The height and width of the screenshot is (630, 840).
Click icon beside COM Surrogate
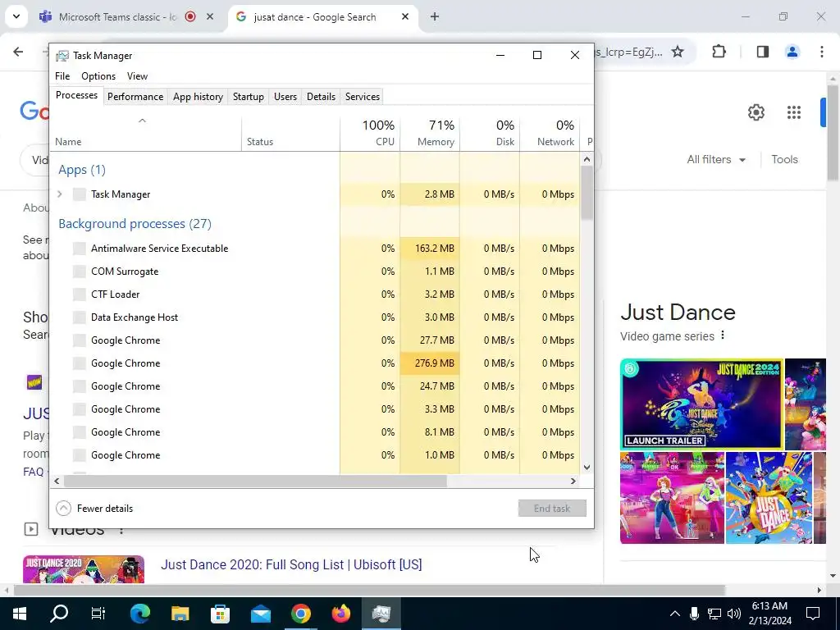(x=80, y=272)
